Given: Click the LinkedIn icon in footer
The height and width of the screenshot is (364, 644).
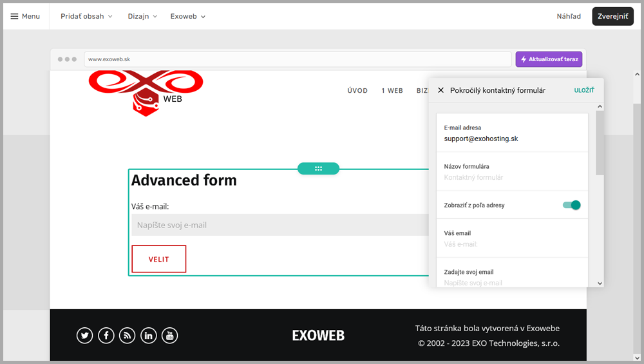Looking at the screenshot, I should tap(149, 336).
